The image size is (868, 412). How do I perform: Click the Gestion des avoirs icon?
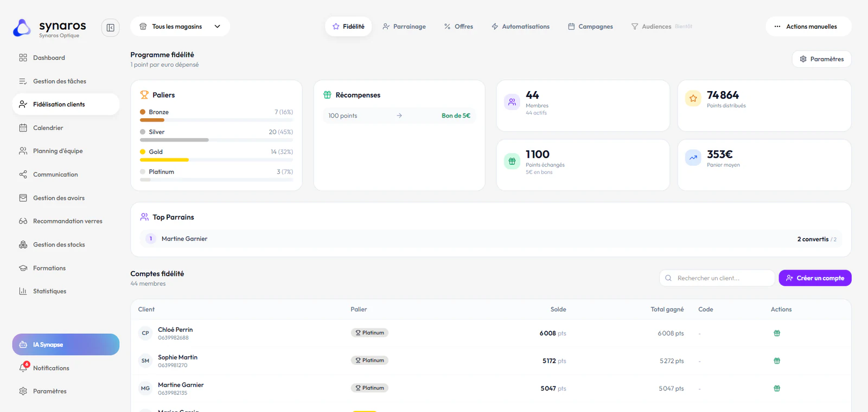[23, 198]
